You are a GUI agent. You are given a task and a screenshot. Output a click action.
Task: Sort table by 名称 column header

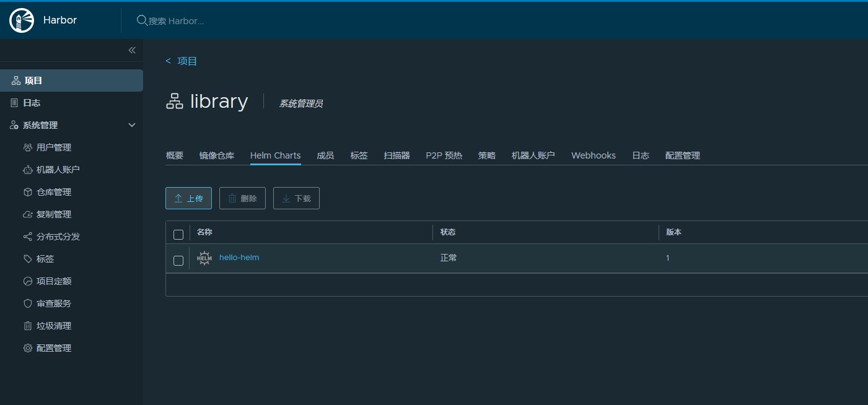(204, 232)
